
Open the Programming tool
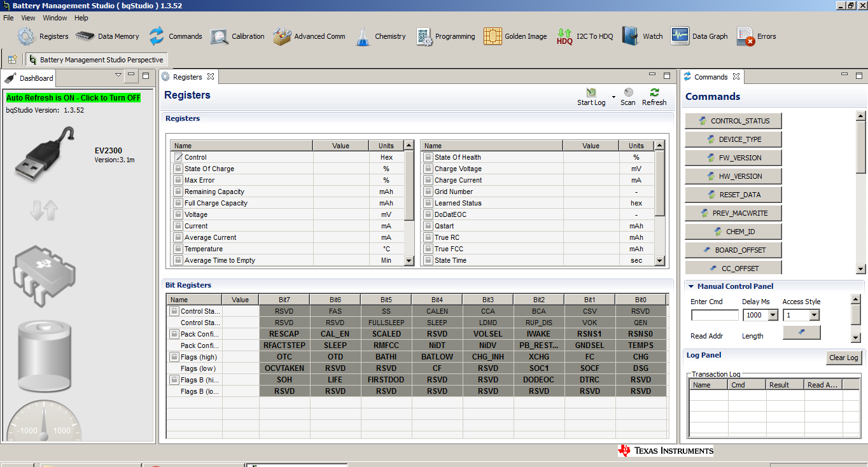pos(445,36)
